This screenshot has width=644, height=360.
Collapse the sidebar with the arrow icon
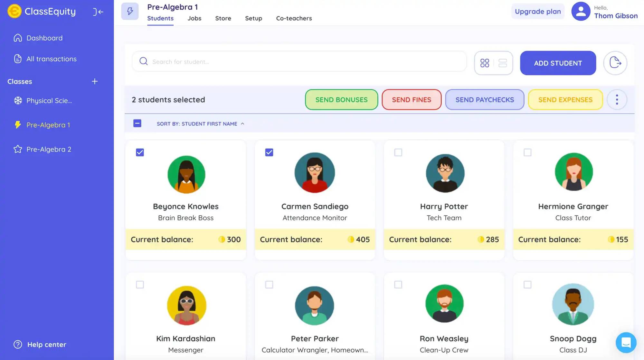pyautogui.click(x=98, y=12)
